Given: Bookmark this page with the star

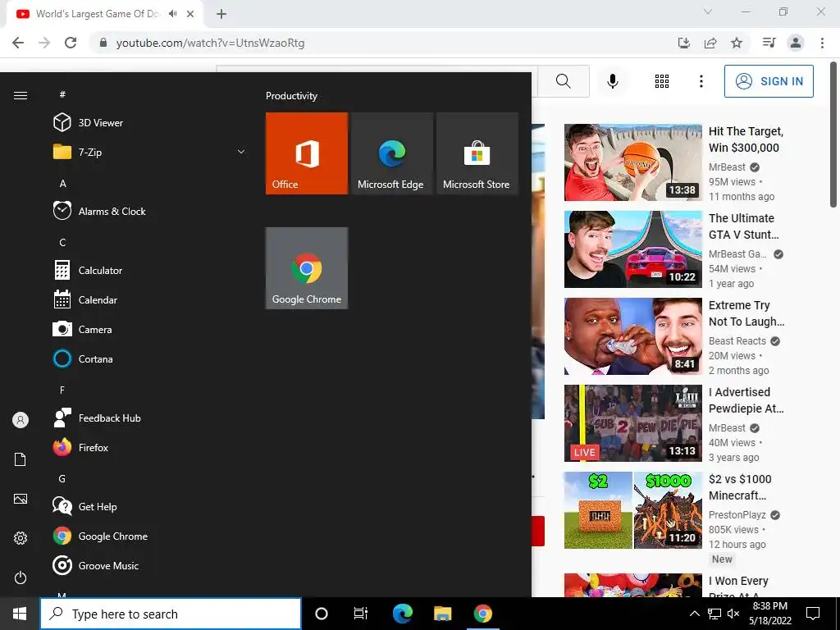Looking at the screenshot, I should coord(737,43).
